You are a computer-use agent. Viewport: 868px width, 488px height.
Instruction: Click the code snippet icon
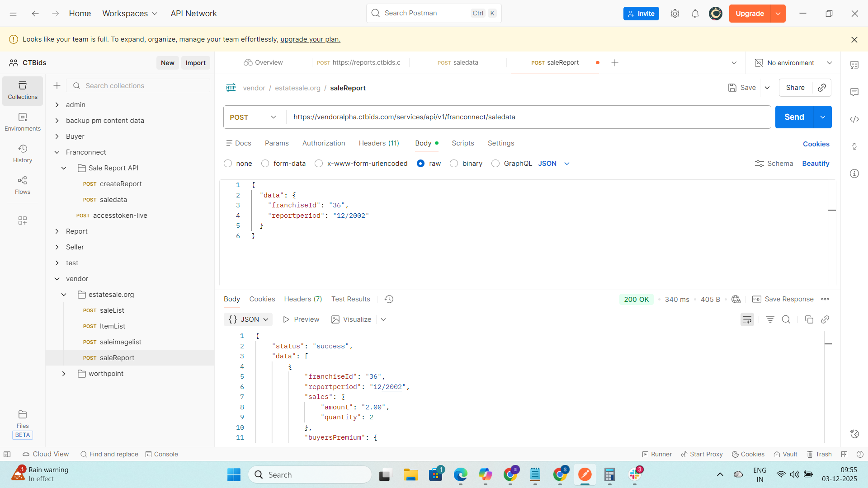tap(854, 119)
